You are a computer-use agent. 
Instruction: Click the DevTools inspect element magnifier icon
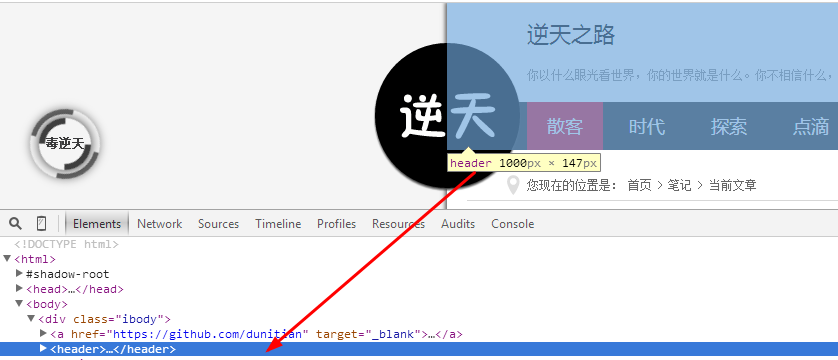(x=15, y=223)
